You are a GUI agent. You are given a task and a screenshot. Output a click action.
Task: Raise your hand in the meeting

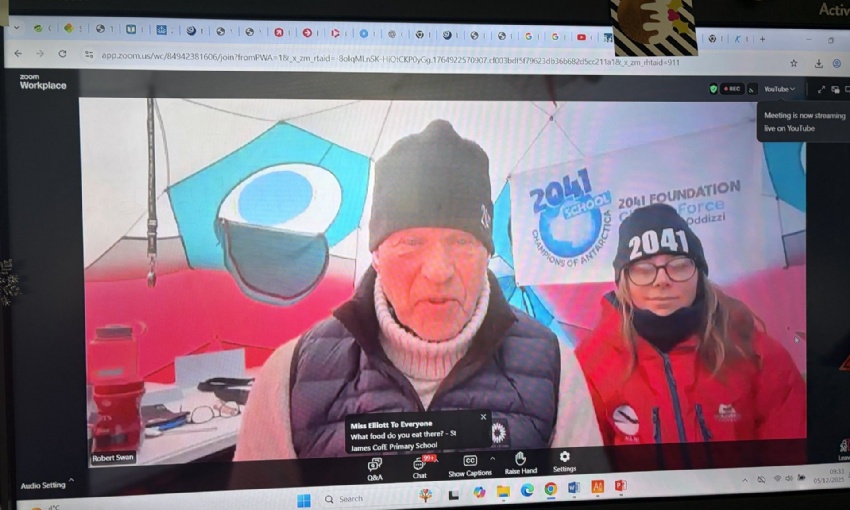[520, 463]
